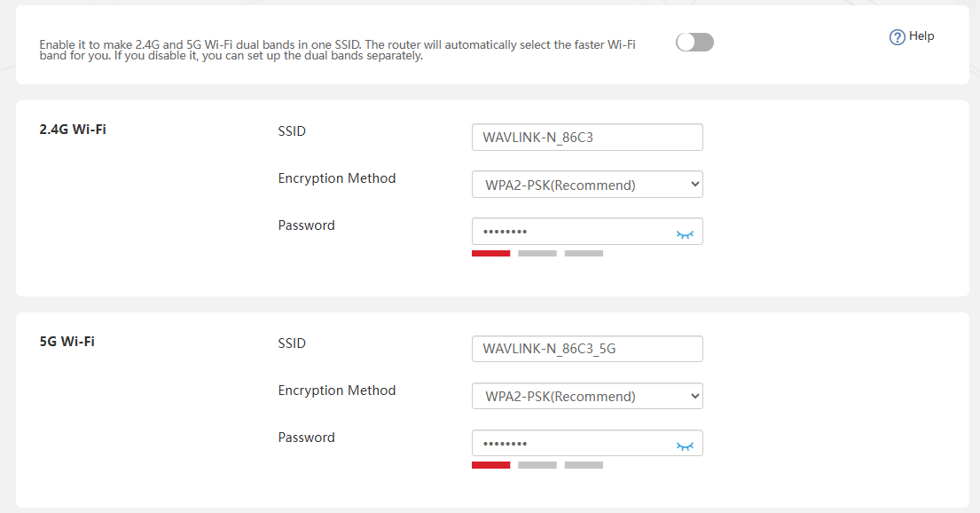
Task: Click the dropdown arrow of the 2.4G WPA2-PSK selector
Action: (x=694, y=184)
